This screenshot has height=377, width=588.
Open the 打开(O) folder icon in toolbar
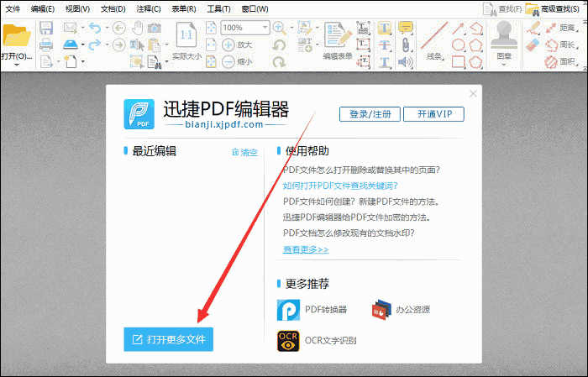point(16,35)
